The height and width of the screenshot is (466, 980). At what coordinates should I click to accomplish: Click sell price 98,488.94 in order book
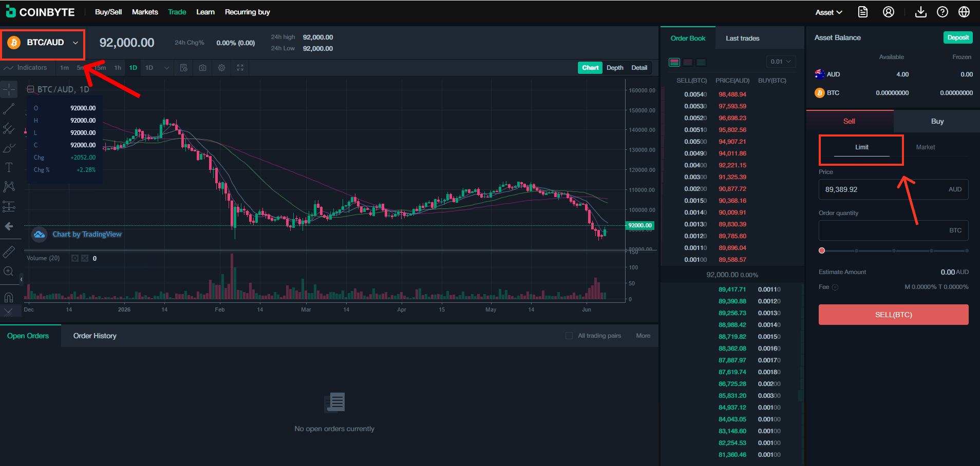pos(732,94)
